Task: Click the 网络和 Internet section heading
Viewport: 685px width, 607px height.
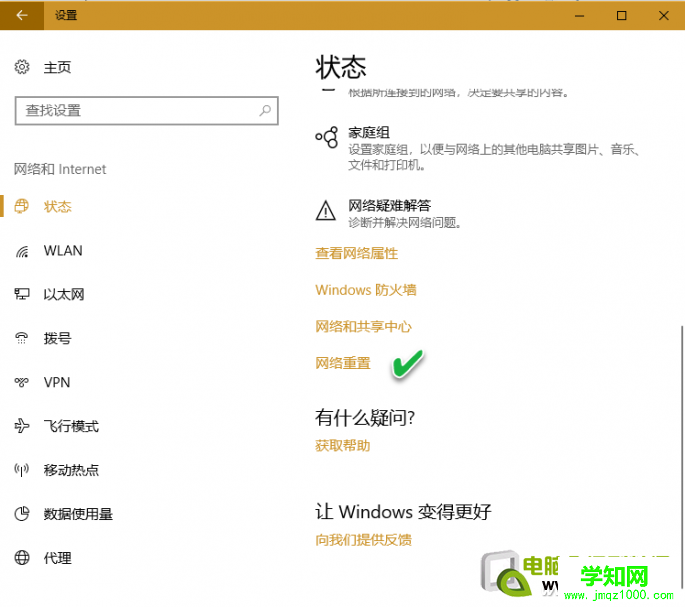Action: coord(60,169)
